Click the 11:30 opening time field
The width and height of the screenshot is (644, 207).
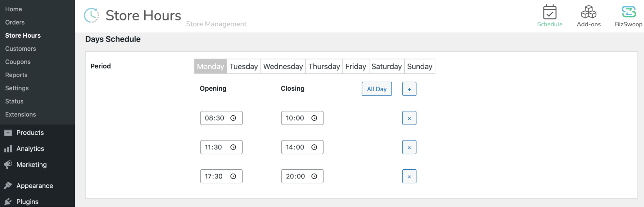coord(214,147)
